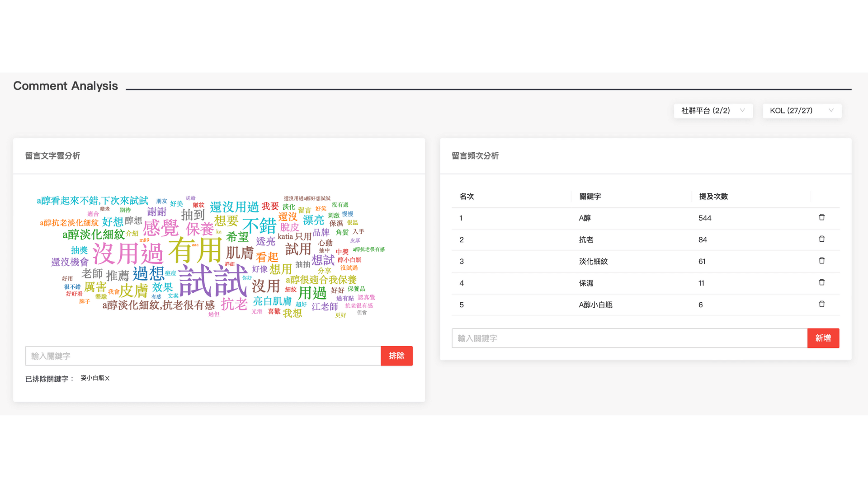This screenshot has height=488, width=868.
Task: Focus the frequency analysis keyword input
Action: (629, 338)
